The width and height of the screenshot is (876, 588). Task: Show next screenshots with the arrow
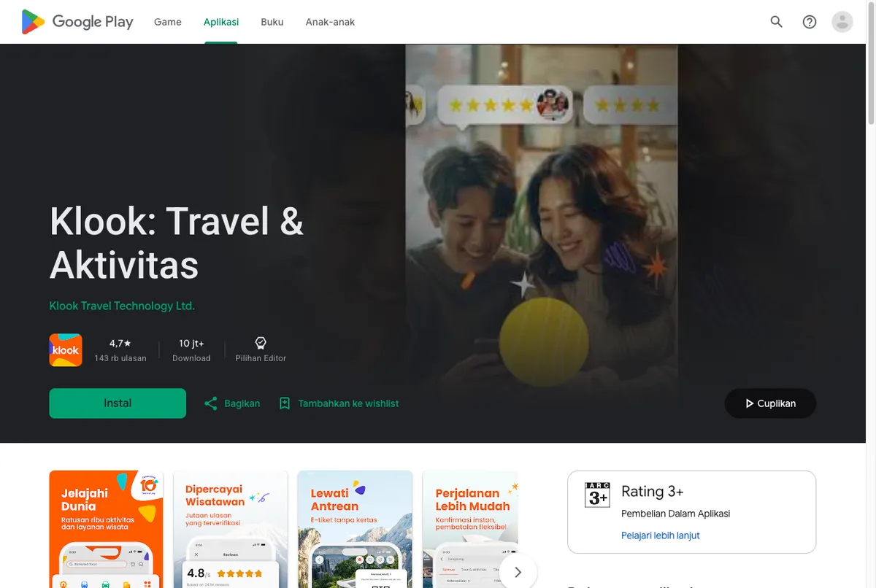518,572
